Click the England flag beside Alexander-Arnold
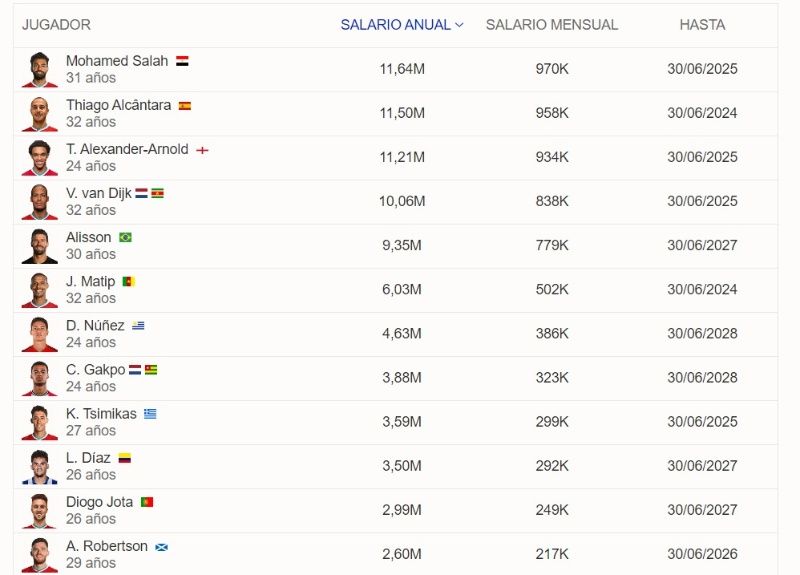 click(202, 150)
